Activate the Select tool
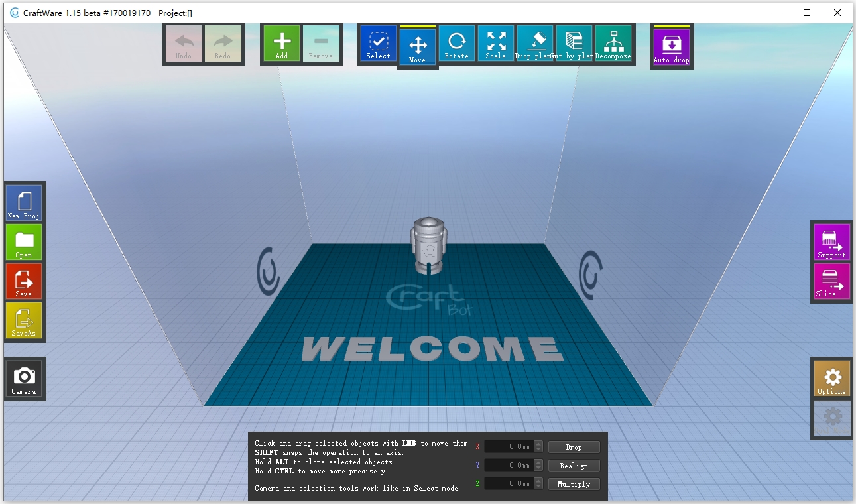This screenshot has height=504, width=856. coord(379,44)
